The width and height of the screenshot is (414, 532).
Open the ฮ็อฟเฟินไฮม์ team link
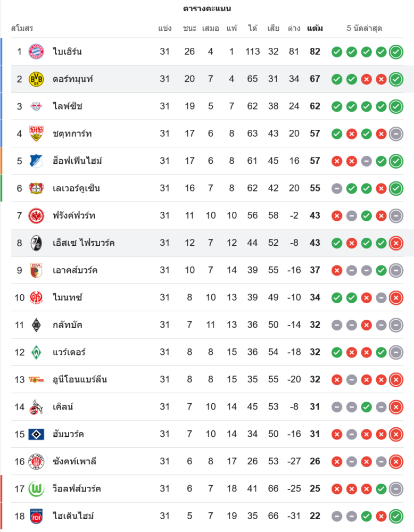[x=78, y=161]
